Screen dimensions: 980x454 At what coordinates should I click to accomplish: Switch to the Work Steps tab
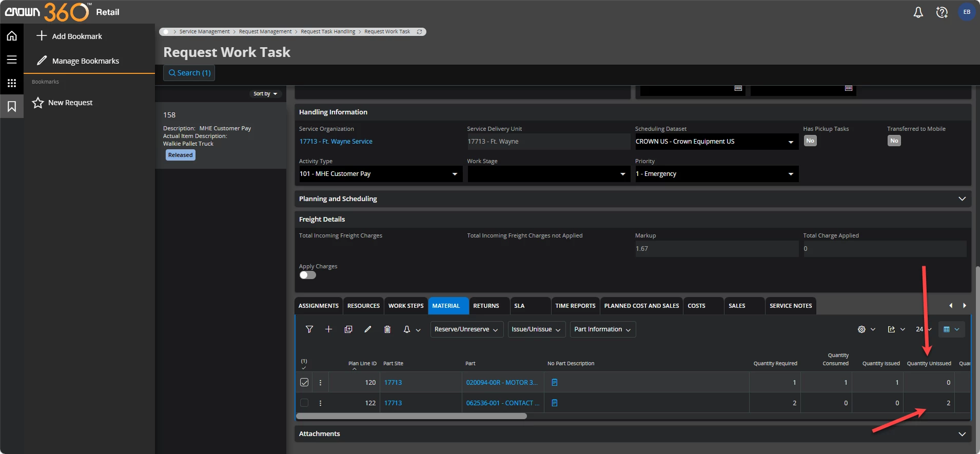pyautogui.click(x=405, y=306)
